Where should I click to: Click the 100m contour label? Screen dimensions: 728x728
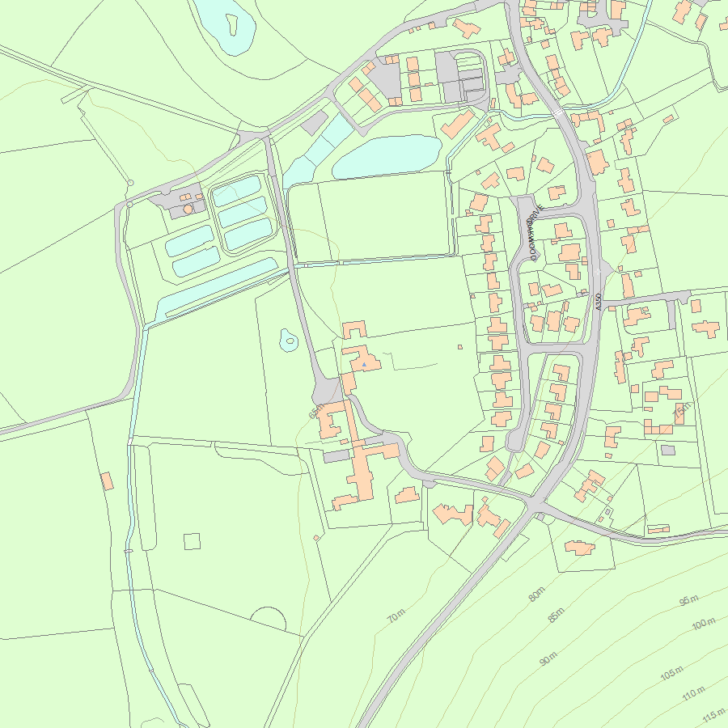704,624
